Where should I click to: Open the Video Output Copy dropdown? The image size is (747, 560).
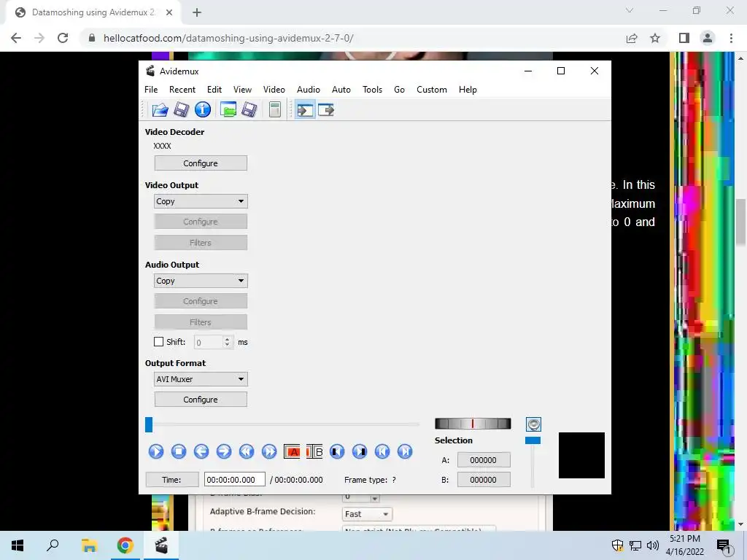pyautogui.click(x=201, y=201)
